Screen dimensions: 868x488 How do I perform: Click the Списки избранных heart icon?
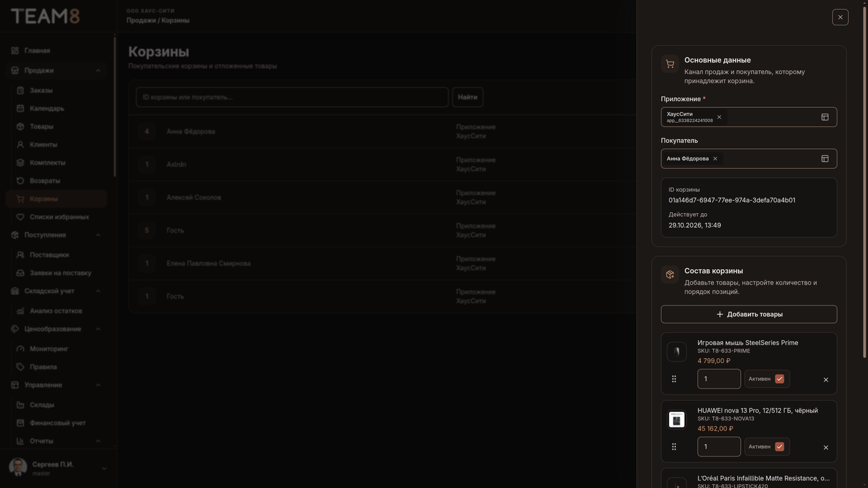click(20, 217)
